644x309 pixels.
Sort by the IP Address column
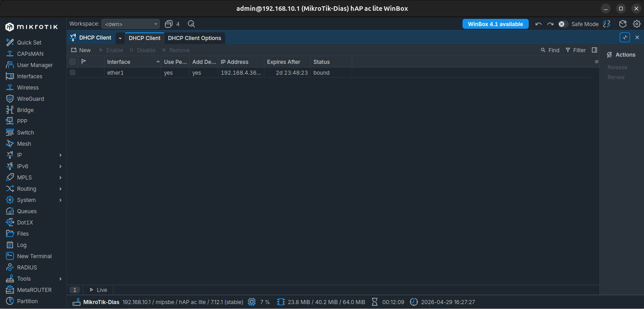tap(241, 62)
